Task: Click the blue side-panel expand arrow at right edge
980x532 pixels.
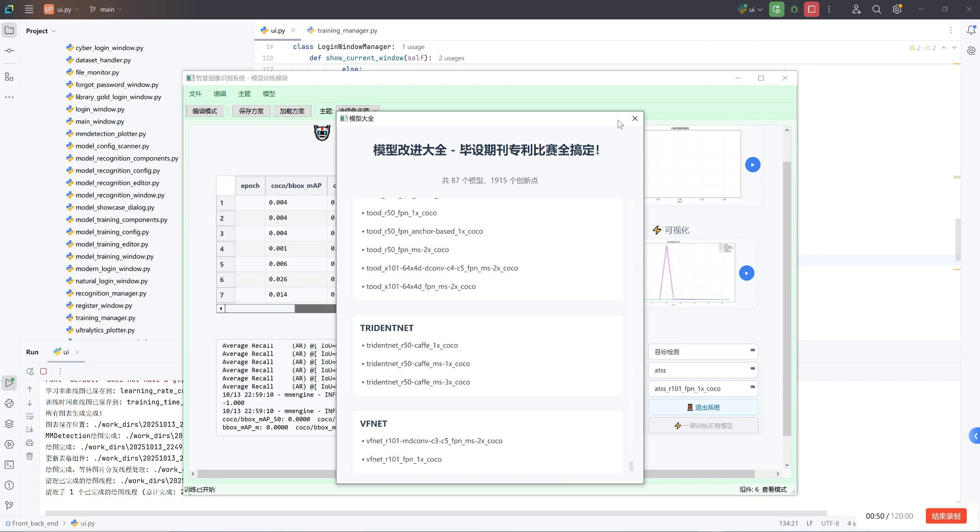Action: pos(974,436)
